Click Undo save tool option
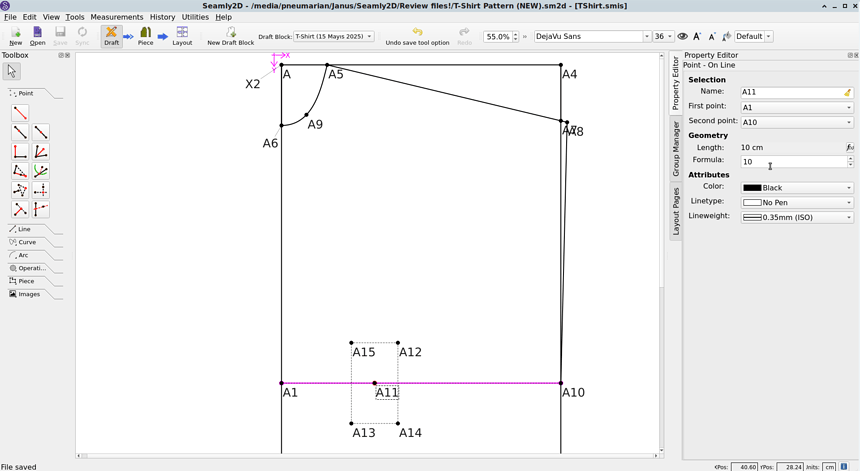The image size is (860, 471). click(x=417, y=36)
